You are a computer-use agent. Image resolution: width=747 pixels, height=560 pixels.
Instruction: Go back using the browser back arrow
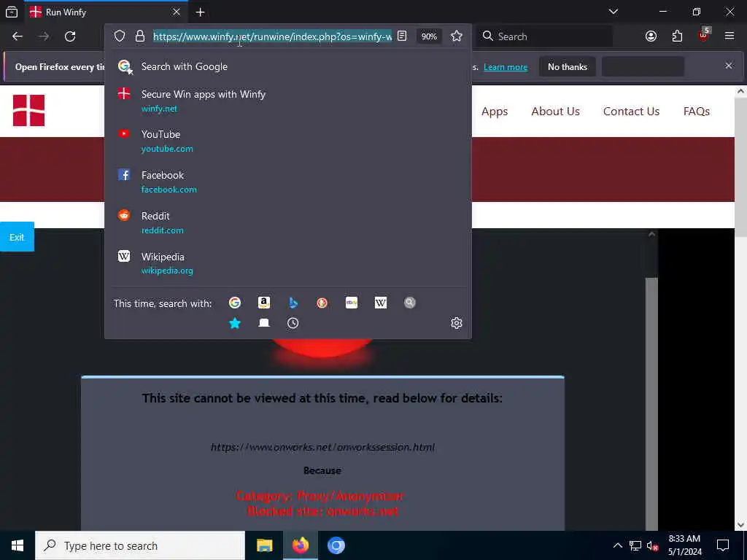pos(18,36)
